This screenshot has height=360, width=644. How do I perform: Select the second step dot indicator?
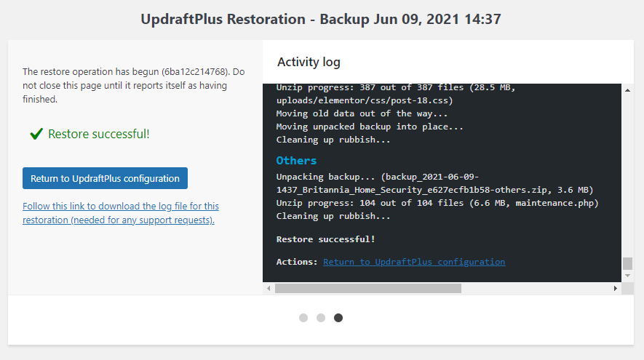pos(321,318)
